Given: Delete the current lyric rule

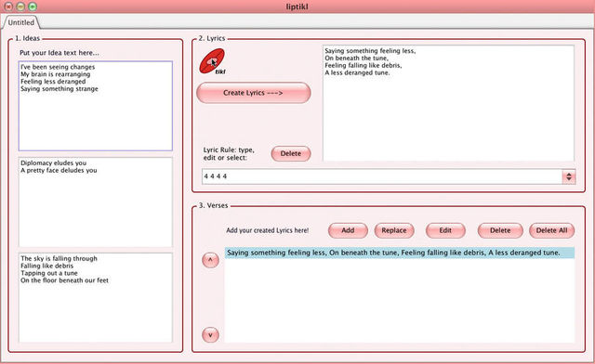Looking at the screenshot, I should click(291, 153).
